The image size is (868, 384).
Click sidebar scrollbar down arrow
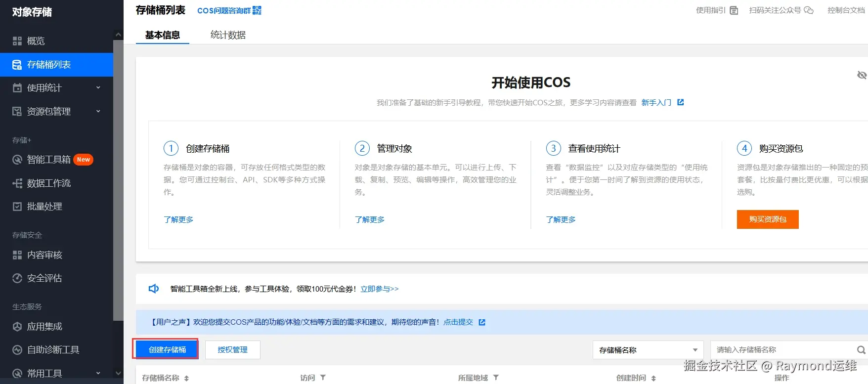tap(118, 373)
